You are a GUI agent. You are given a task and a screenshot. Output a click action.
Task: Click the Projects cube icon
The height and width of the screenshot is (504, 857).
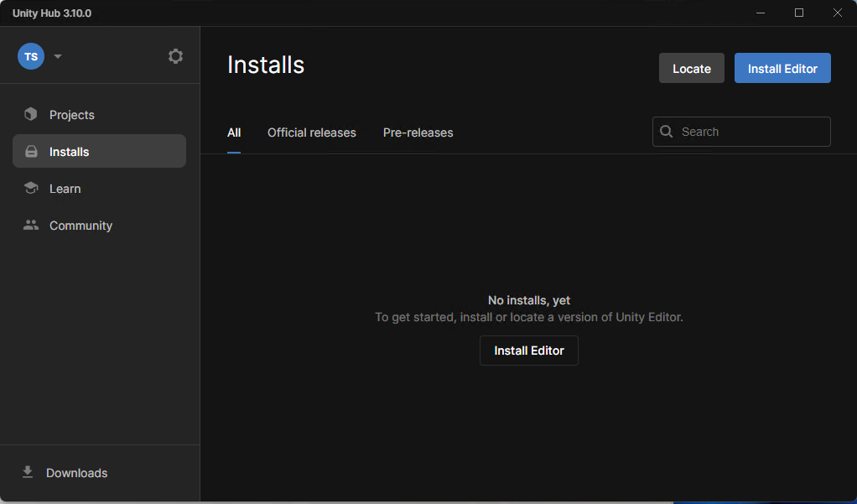[31, 115]
